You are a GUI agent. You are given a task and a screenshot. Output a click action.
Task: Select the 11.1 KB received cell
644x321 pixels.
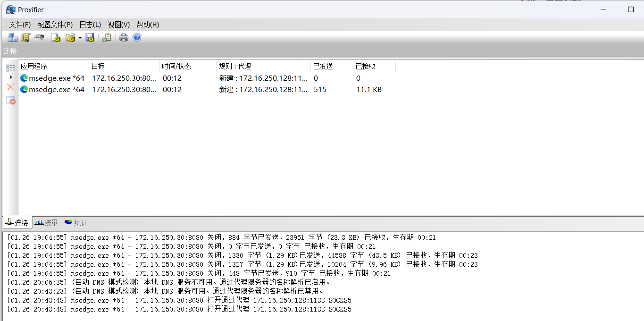pyautogui.click(x=369, y=90)
